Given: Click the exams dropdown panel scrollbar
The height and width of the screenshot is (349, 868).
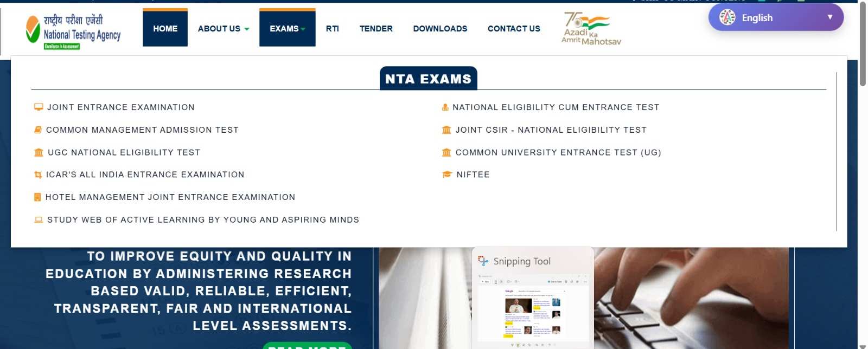Looking at the screenshot, I should (x=837, y=152).
